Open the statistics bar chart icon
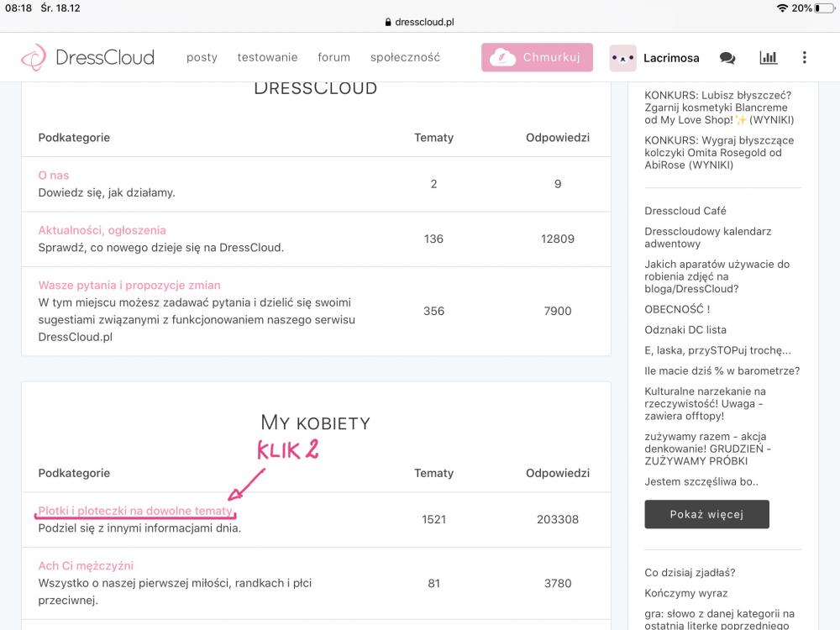 (768, 57)
